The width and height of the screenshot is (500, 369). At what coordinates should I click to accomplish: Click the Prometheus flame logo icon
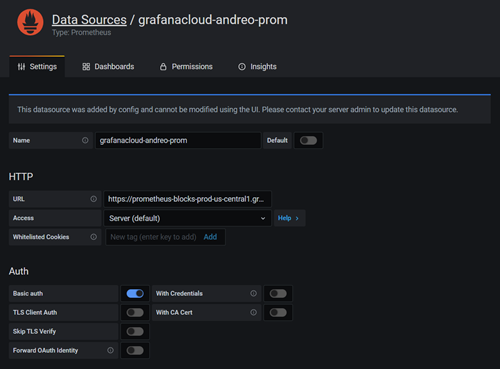click(30, 22)
